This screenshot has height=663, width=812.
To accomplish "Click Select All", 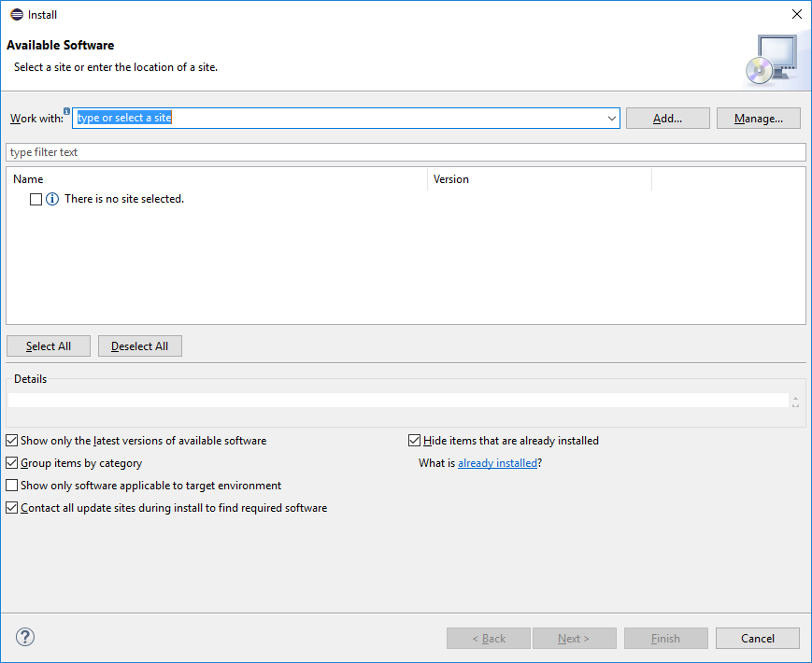I will coord(48,346).
